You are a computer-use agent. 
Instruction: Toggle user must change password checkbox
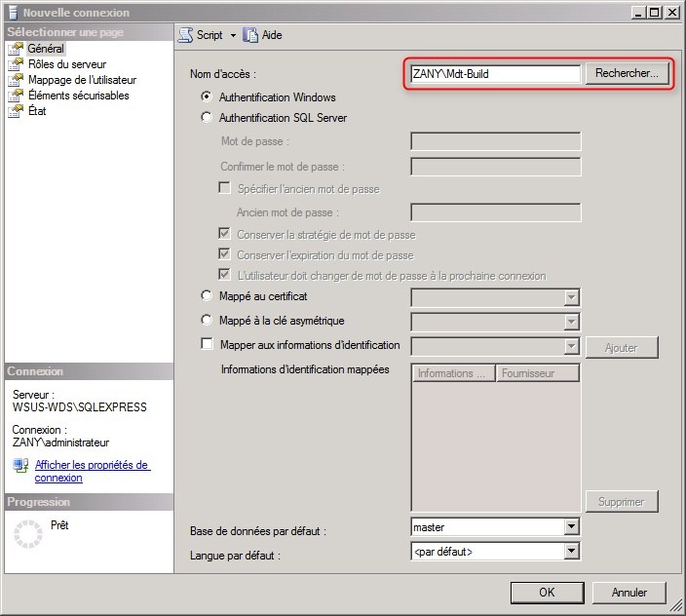(224, 274)
